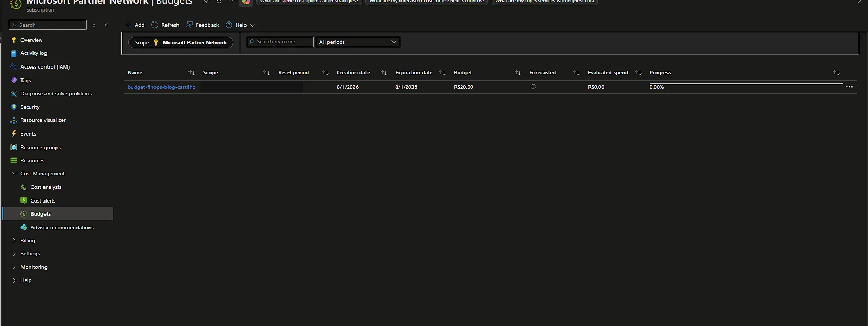The image size is (868, 326).
Task: Open Diagnose and solve problems
Action: 55,94
